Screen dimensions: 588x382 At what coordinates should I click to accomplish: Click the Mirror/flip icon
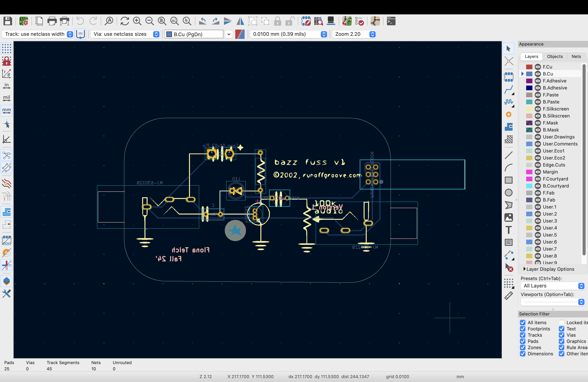tap(240, 21)
